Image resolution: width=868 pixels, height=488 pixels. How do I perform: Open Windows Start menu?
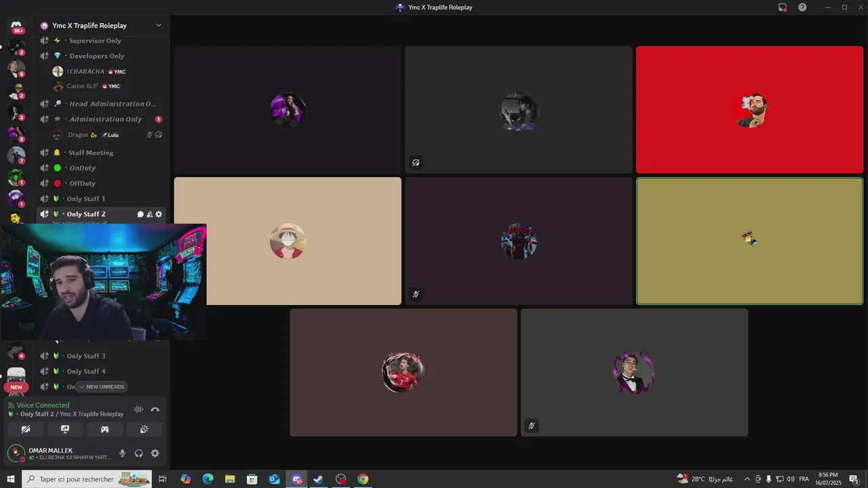[x=11, y=479]
